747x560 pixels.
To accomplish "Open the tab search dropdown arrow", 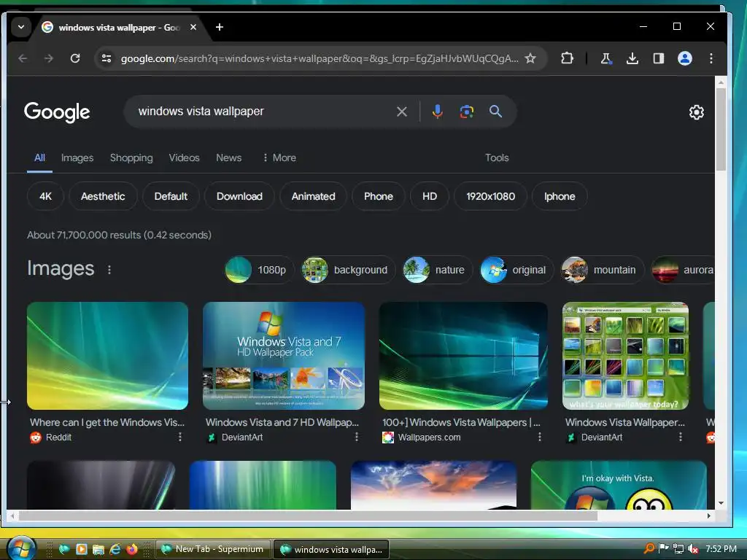I will pos(21,27).
